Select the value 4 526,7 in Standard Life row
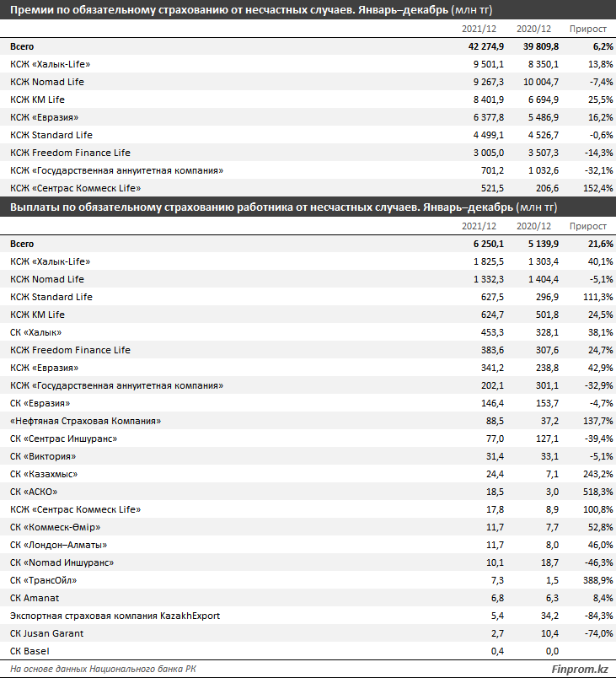This screenshot has height=678, width=616. click(x=544, y=135)
